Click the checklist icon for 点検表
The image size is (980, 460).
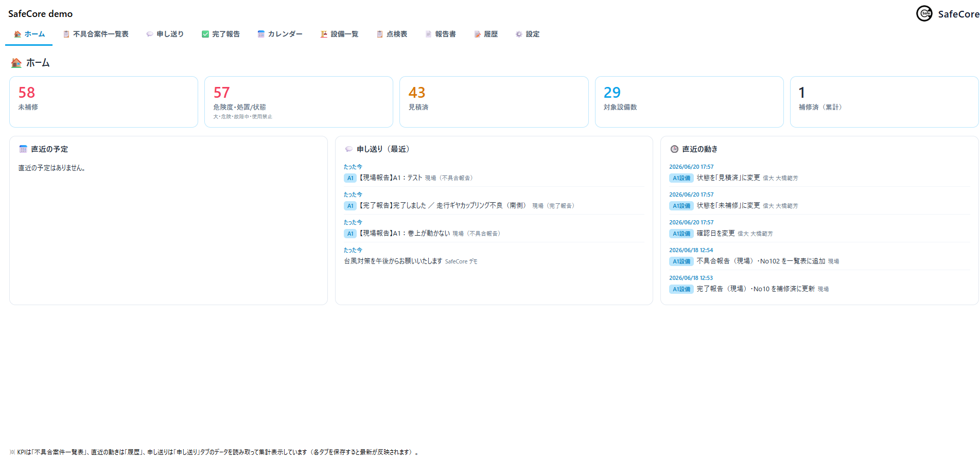380,34
